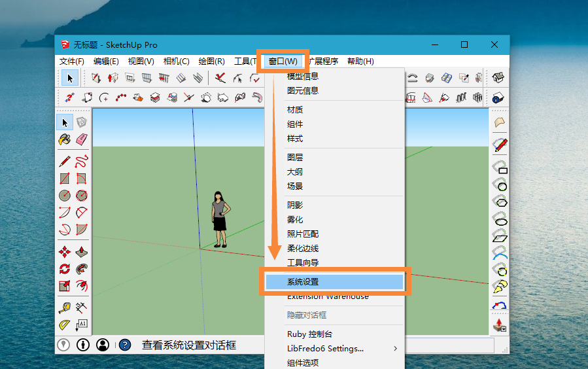
Task: Open the 视图(V) menu
Action: click(141, 61)
